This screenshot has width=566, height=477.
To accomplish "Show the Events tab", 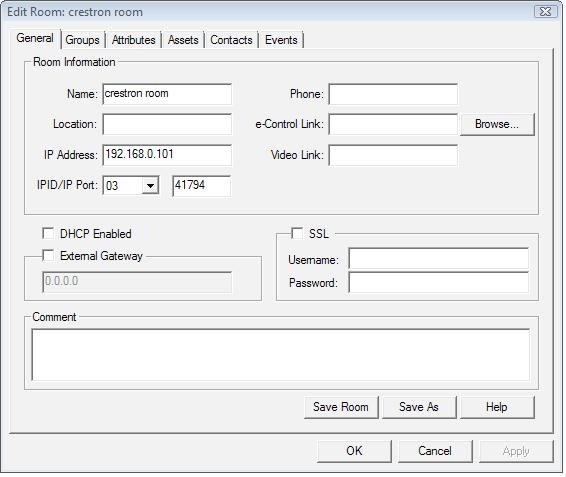I will [x=281, y=40].
